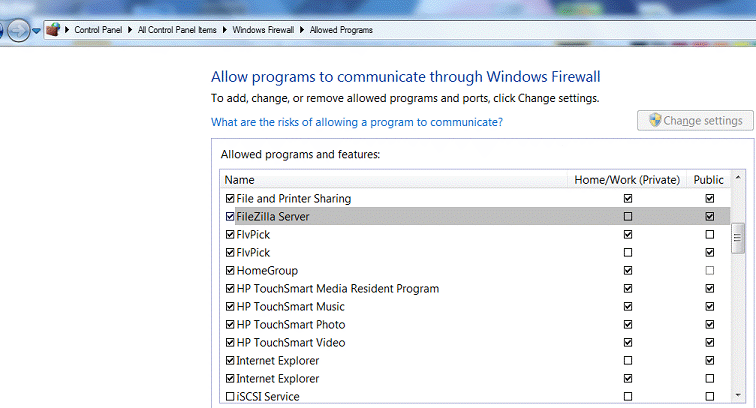Go to Control Panel breadcrumb
Image resolution: width=756 pixels, height=408 pixels.
pos(98,30)
